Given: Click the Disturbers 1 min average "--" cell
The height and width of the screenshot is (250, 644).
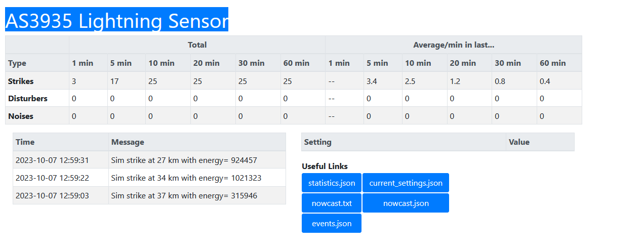Looking at the screenshot, I should [x=345, y=98].
